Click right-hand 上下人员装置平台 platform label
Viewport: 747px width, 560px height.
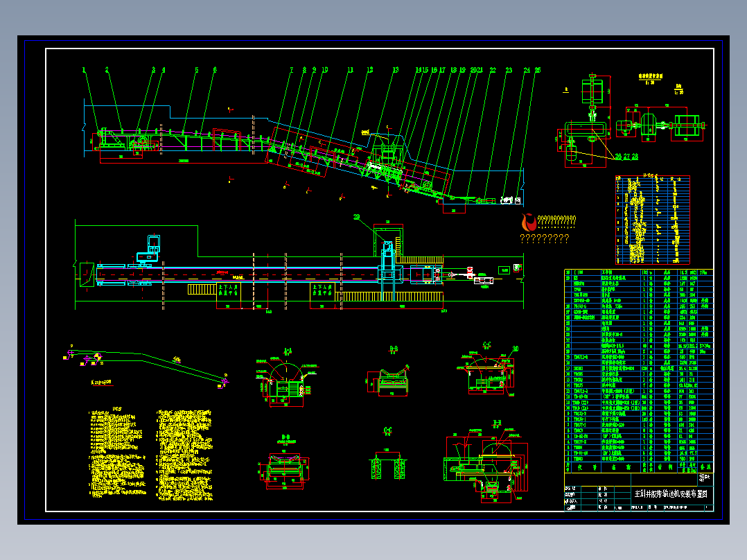322,290
